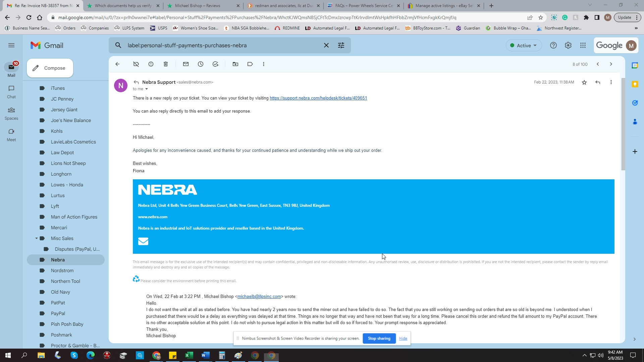
Task: Collapse the Misc Sales label tree
Action: coord(36,238)
